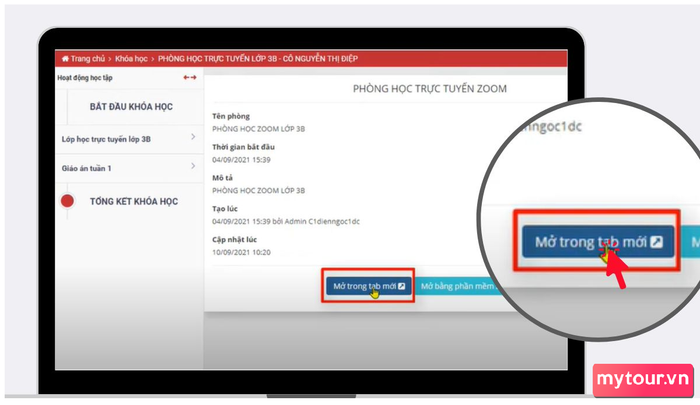Expand chevron next to Giáo án tuần 1
This screenshot has width=700, height=405.
193,166
